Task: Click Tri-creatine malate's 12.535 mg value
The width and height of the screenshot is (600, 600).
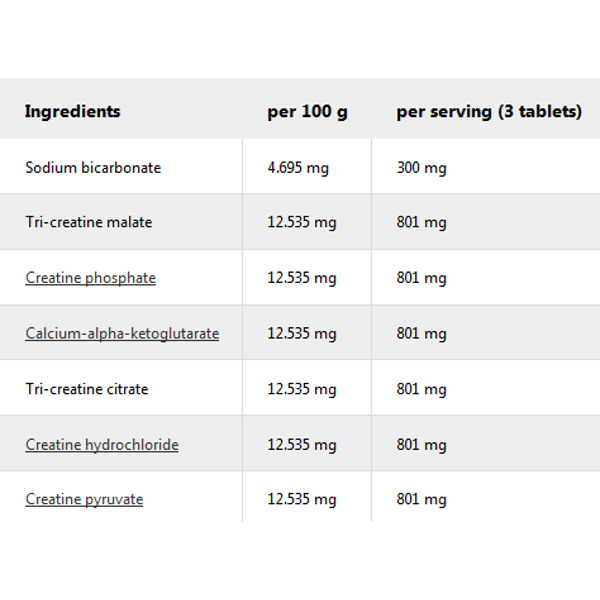Action: 302,222
